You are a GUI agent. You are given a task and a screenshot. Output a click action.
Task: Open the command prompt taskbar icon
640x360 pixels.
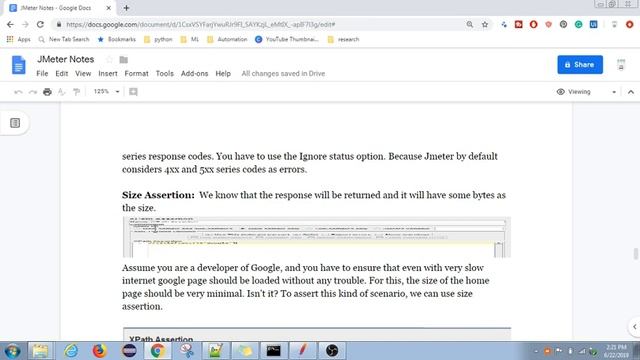(273, 351)
